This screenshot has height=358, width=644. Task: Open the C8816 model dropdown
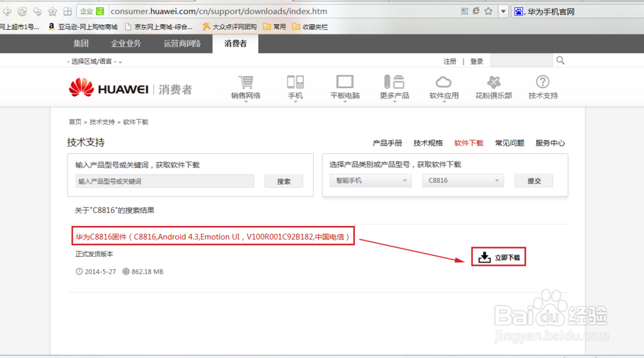click(x=463, y=181)
